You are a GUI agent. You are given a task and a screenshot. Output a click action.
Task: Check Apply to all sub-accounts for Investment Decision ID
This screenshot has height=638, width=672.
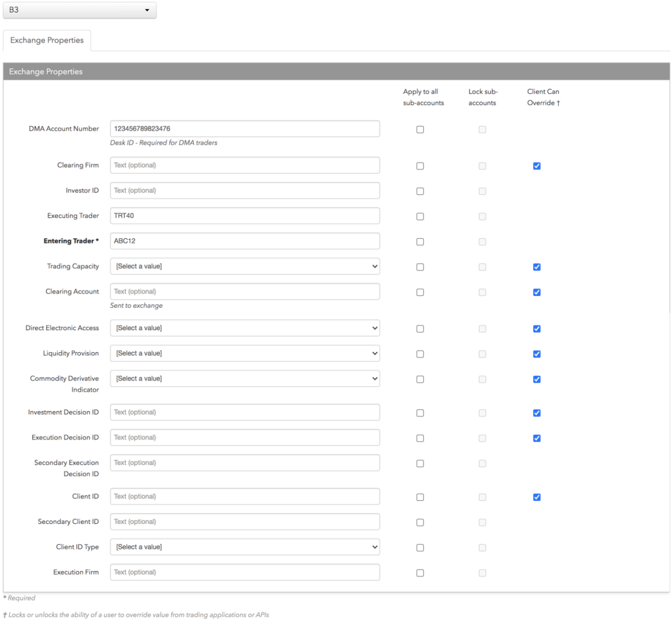click(x=420, y=413)
